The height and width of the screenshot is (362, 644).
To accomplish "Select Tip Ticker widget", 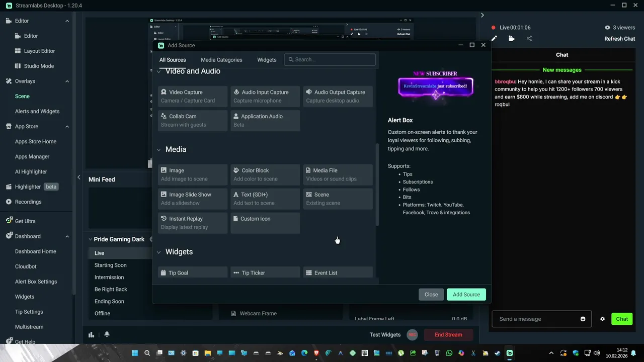I will [x=265, y=273].
